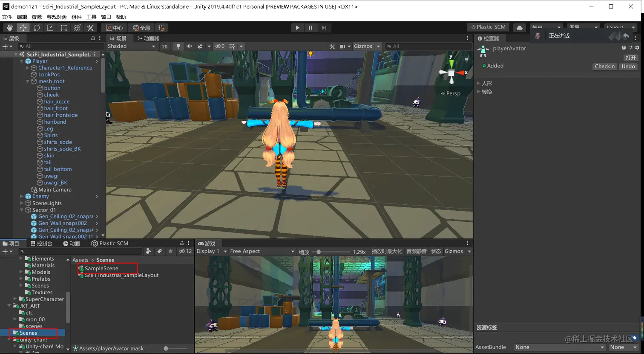Open the cloud services icon
The width and height of the screenshot is (644, 354).
(520, 27)
